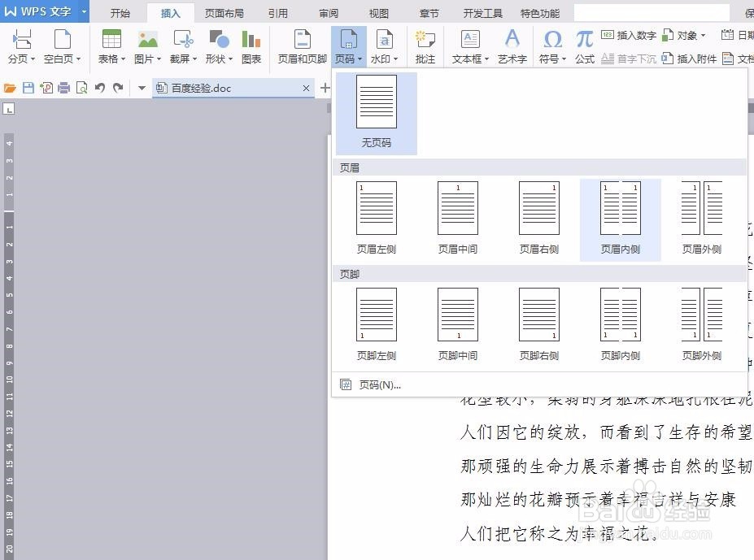Choose 页脚左侧 footer left layout

tap(376, 326)
